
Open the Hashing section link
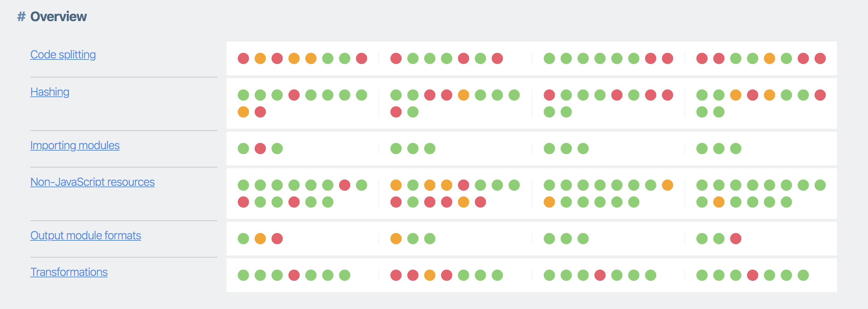(49, 92)
